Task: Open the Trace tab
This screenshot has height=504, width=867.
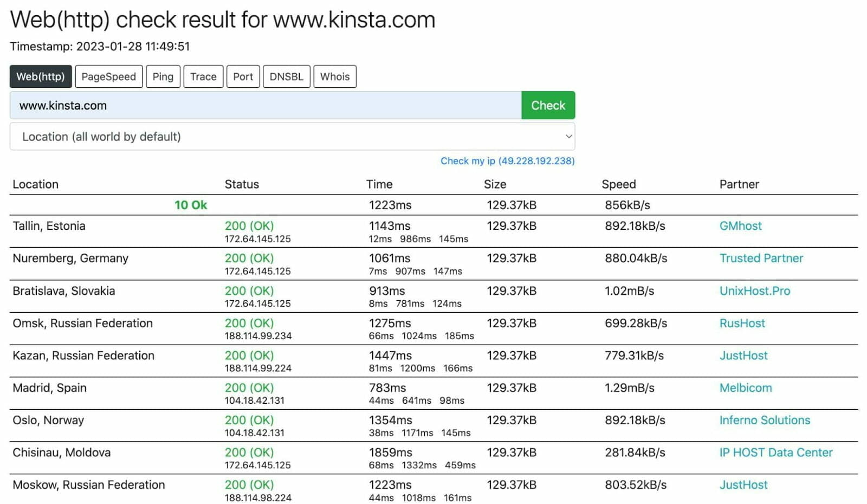Action: [x=203, y=76]
